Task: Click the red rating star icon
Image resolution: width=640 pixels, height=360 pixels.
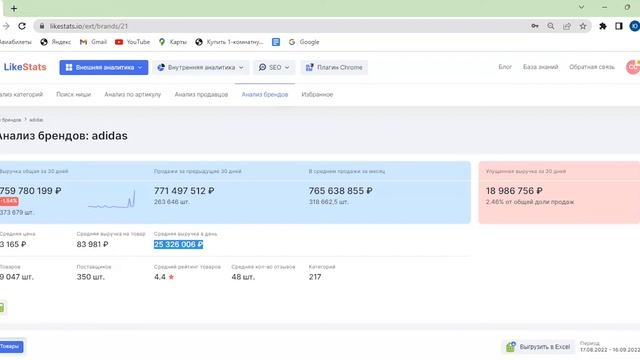Action: 171,277
